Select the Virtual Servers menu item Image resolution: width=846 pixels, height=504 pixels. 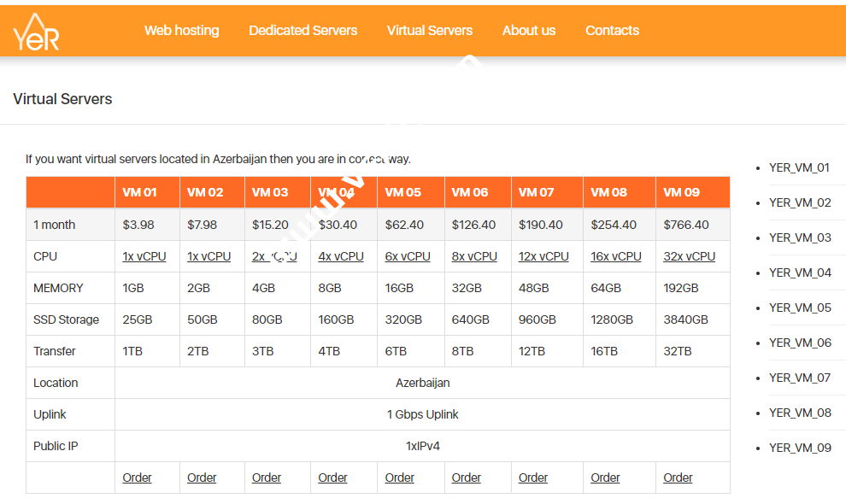pos(430,31)
